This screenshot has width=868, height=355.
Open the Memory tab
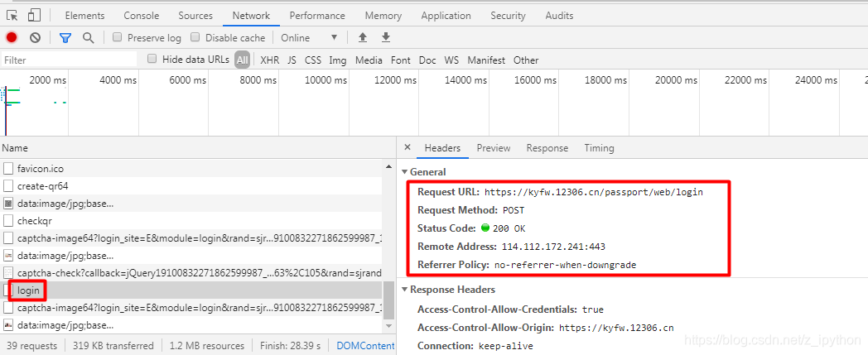(383, 16)
